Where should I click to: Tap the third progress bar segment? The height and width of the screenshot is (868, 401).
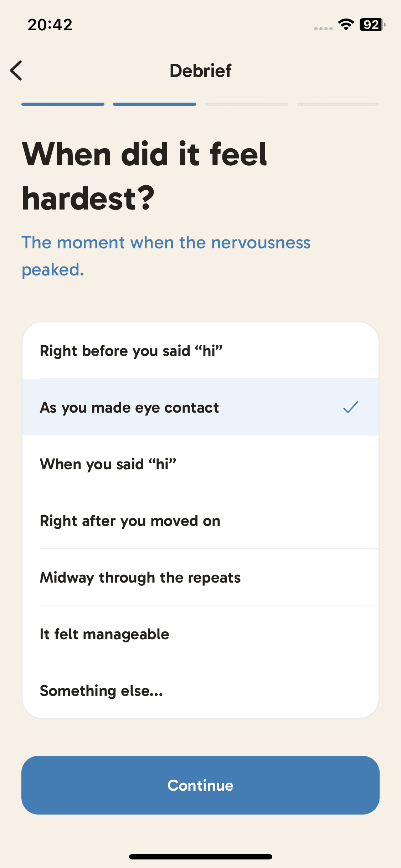coord(246,104)
